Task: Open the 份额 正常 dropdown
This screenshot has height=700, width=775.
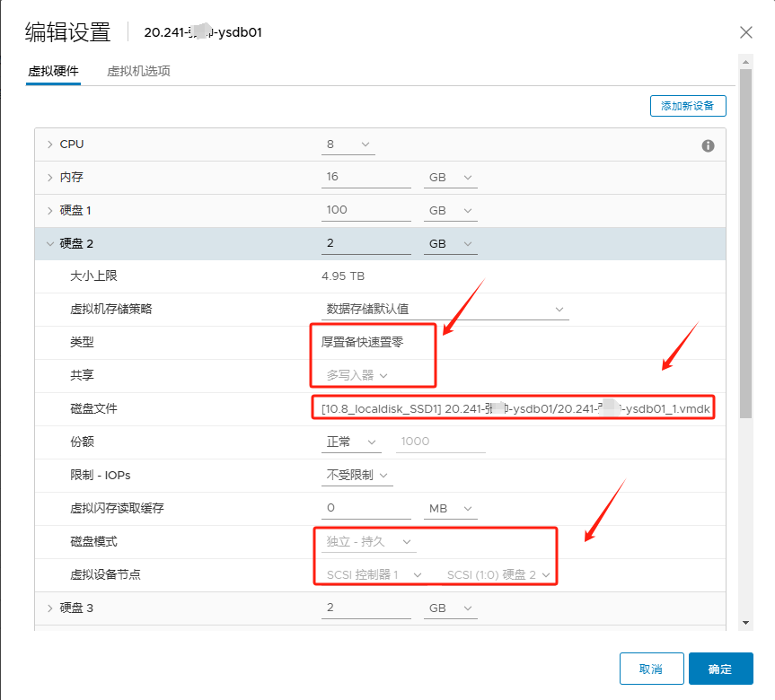Action: (x=351, y=442)
